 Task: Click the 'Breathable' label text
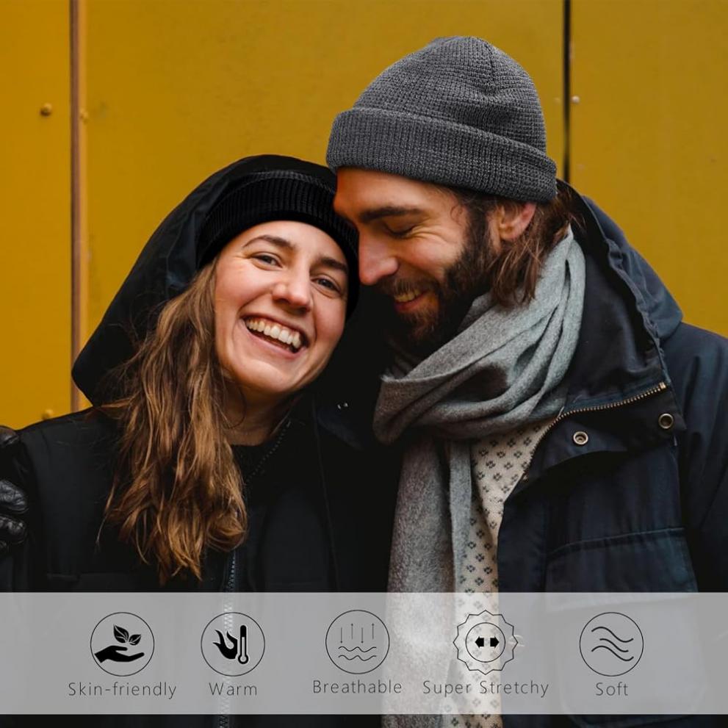point(357,687)
